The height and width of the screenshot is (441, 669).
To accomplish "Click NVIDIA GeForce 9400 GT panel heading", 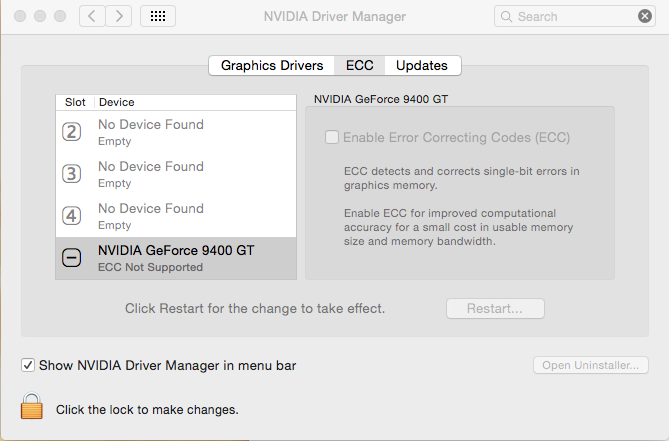I will coord(381,99).
